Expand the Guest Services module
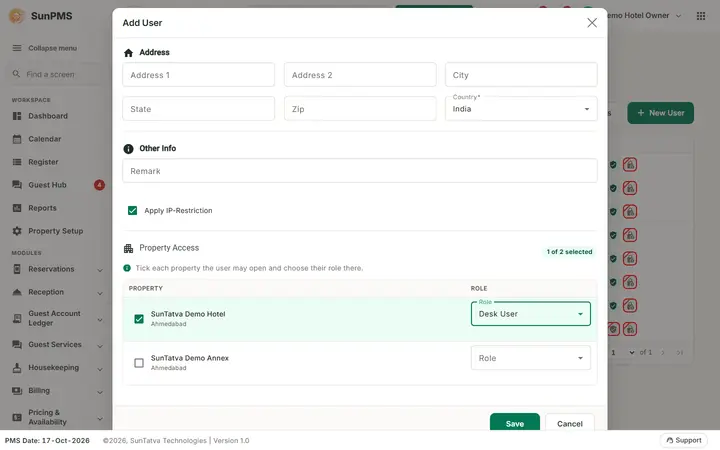Screen dimensions: 720x450 tap(100, 345)
